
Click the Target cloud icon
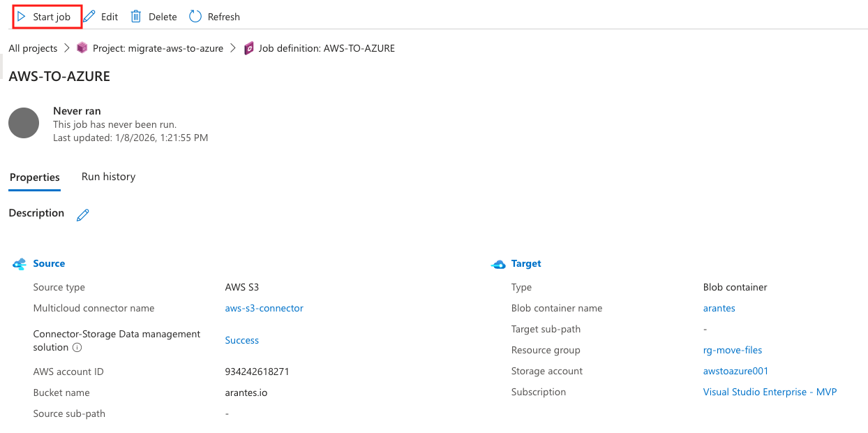point(498,264)
